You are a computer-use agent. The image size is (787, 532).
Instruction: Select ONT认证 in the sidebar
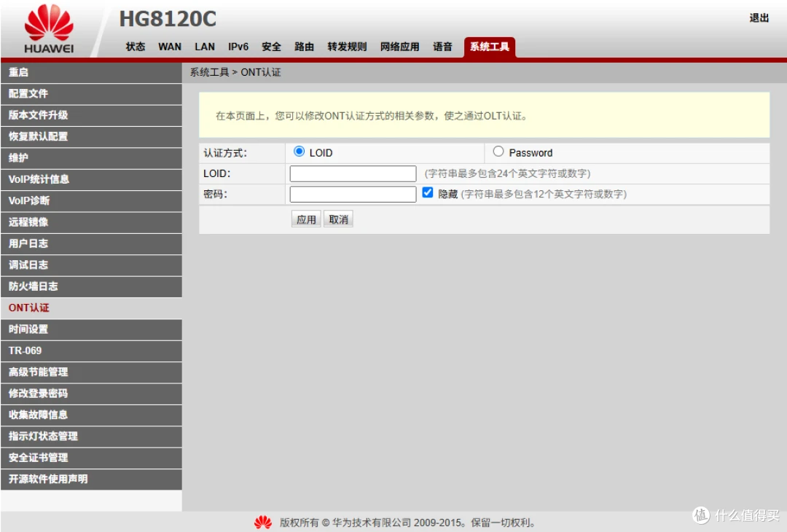click(x=91, y=308)
